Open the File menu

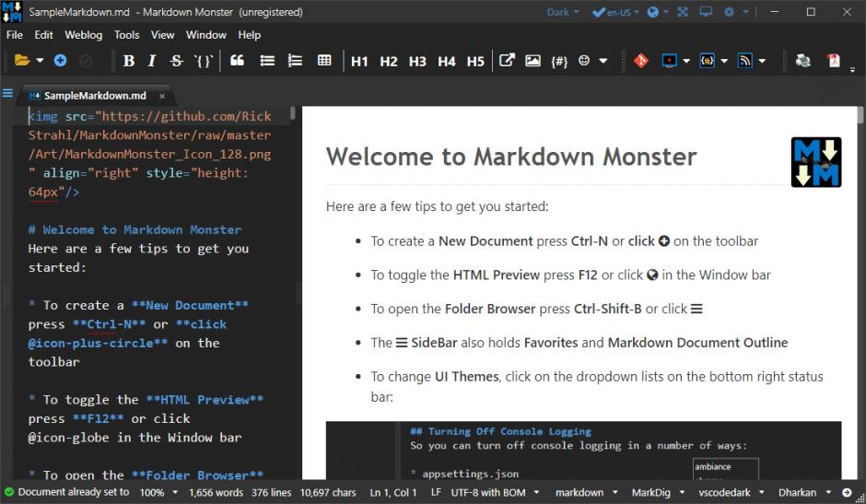pos(15,35)
